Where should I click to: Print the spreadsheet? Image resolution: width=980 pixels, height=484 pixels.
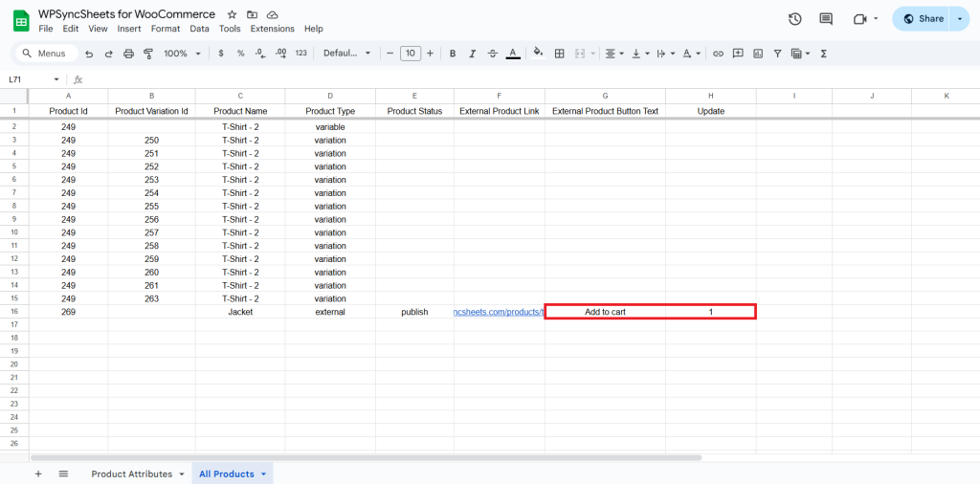coord(129,54)
